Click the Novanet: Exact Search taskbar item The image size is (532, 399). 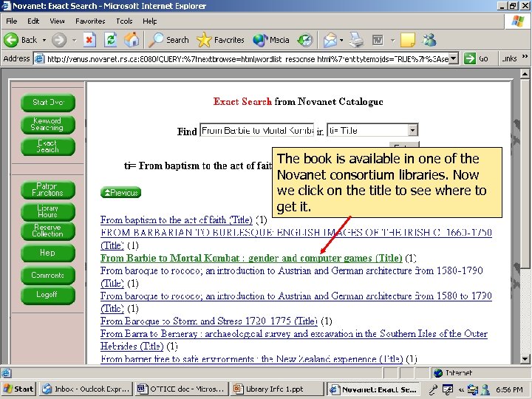(374, 389)
